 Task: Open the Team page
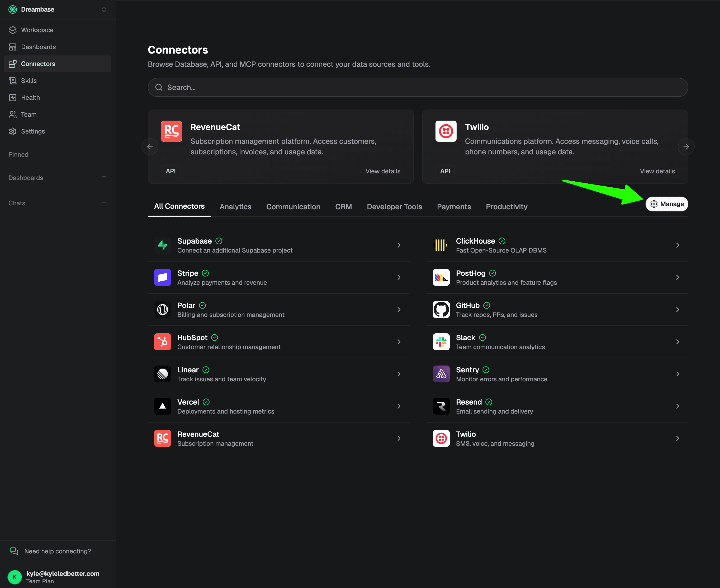(58, 115)
